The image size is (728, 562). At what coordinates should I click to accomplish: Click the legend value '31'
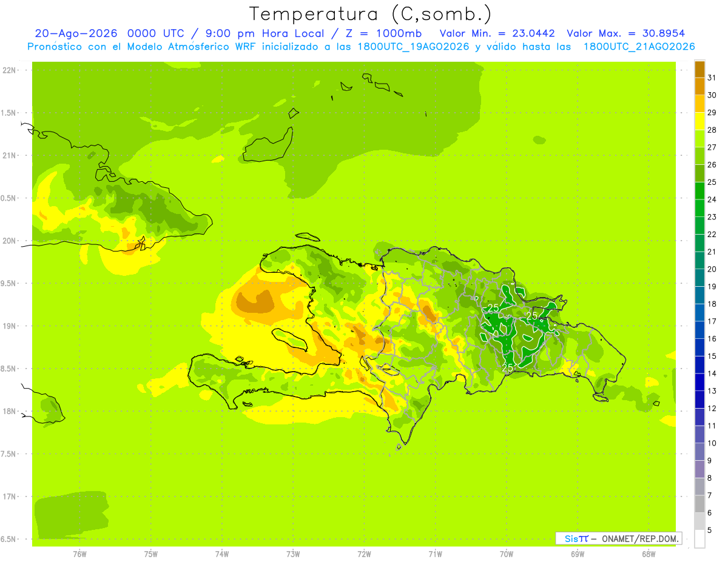coord(712,78)
